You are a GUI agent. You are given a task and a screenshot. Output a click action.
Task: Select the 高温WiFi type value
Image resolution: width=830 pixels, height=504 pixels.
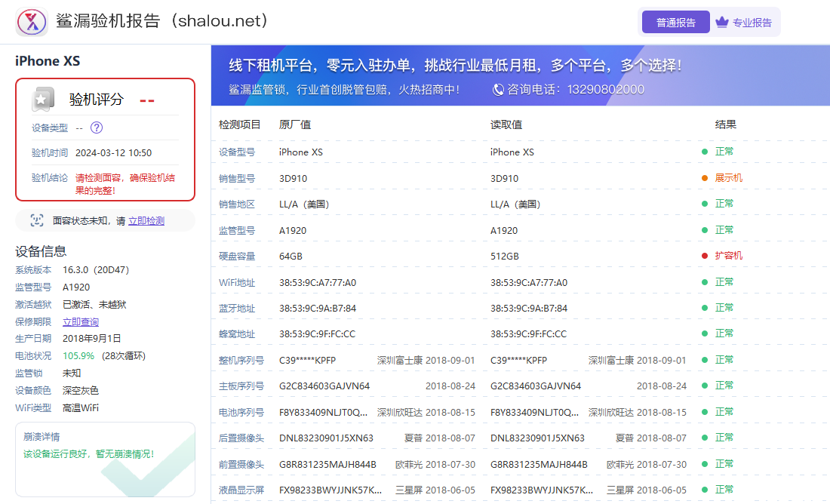pos(81,407)
